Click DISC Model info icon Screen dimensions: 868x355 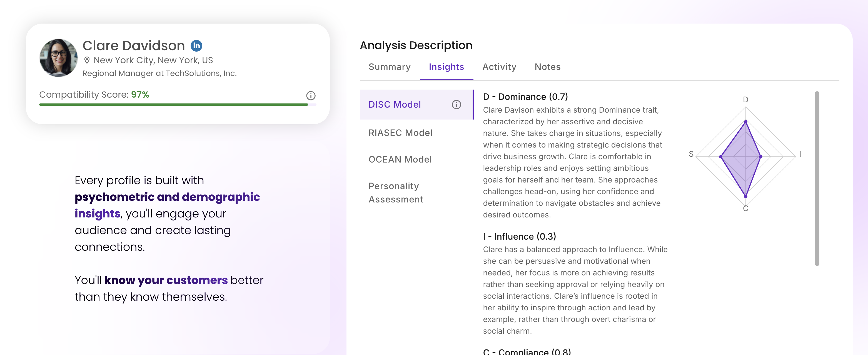click(x=456, y=105)
